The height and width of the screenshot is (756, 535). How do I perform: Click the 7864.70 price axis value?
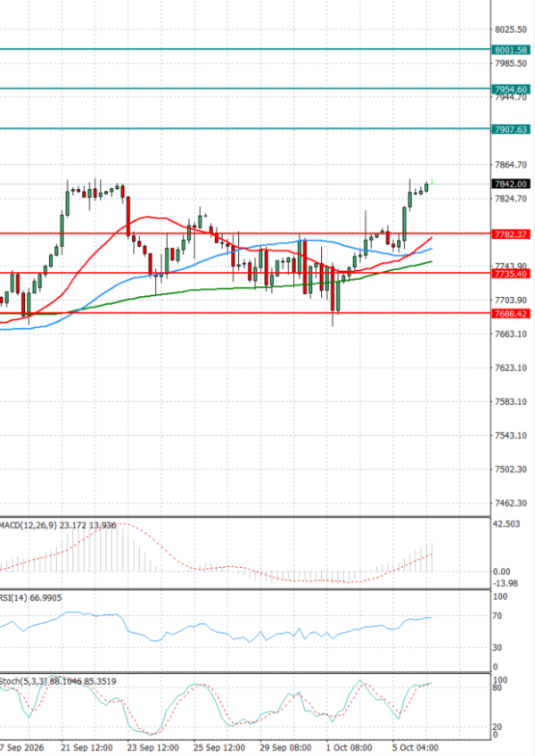tap(511, 165)
